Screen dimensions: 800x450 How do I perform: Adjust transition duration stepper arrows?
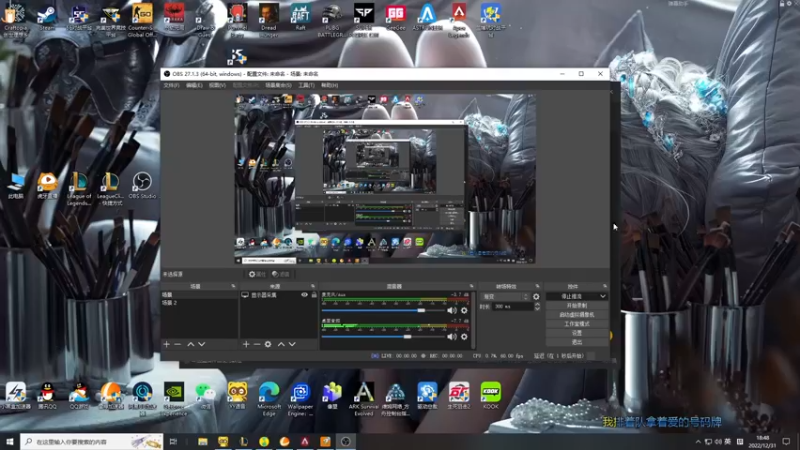(537, 307)
